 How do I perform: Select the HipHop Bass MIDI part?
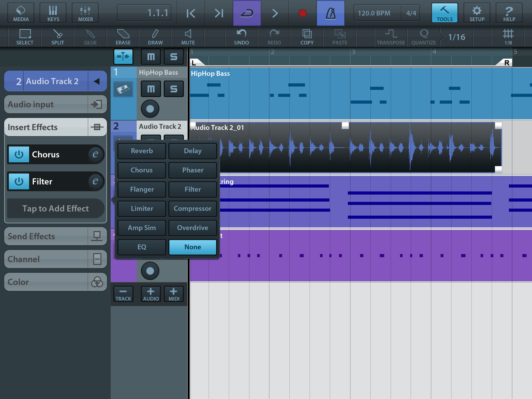click(361, 94)
